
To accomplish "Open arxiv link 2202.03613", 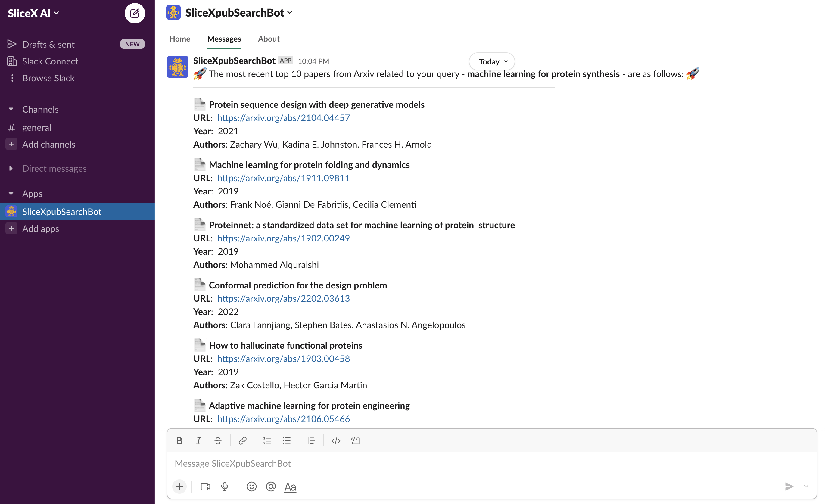I will pyautogui.click(x=284, y=298).
